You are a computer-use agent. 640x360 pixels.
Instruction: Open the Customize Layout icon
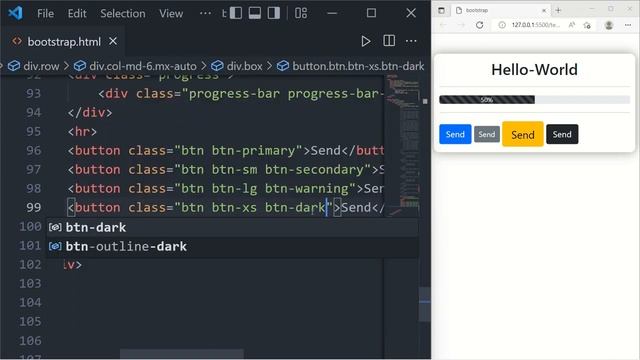301,13
